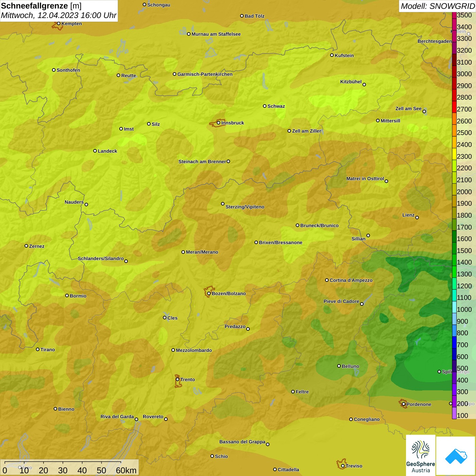Click the Tirano marker dot
476x476 pixels.
point(38,349)
